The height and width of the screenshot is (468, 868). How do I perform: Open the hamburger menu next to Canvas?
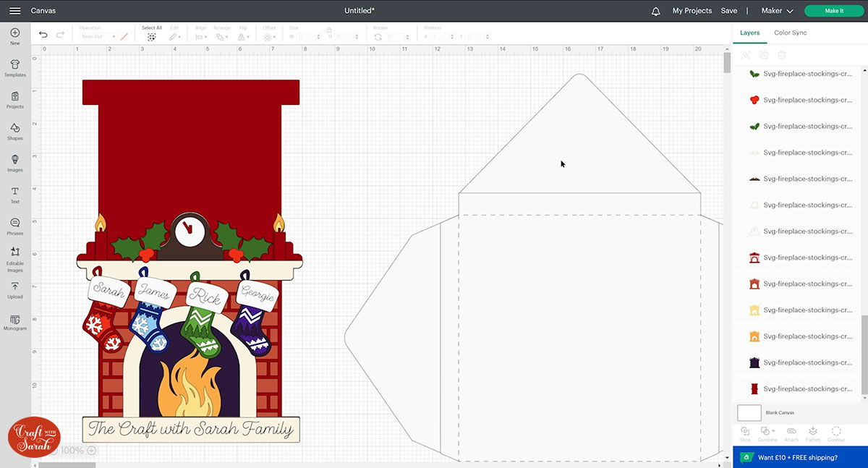point(14,10)
